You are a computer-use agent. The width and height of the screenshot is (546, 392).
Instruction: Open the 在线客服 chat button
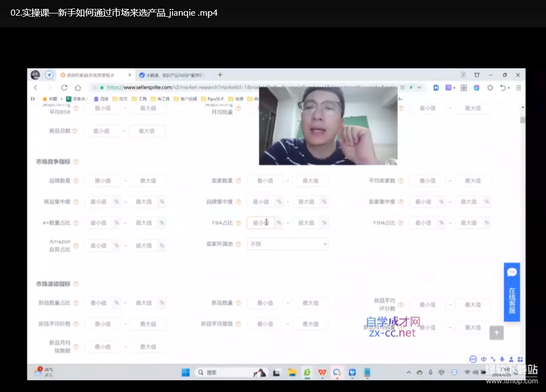pyautogui.click(x=512, y=292)
